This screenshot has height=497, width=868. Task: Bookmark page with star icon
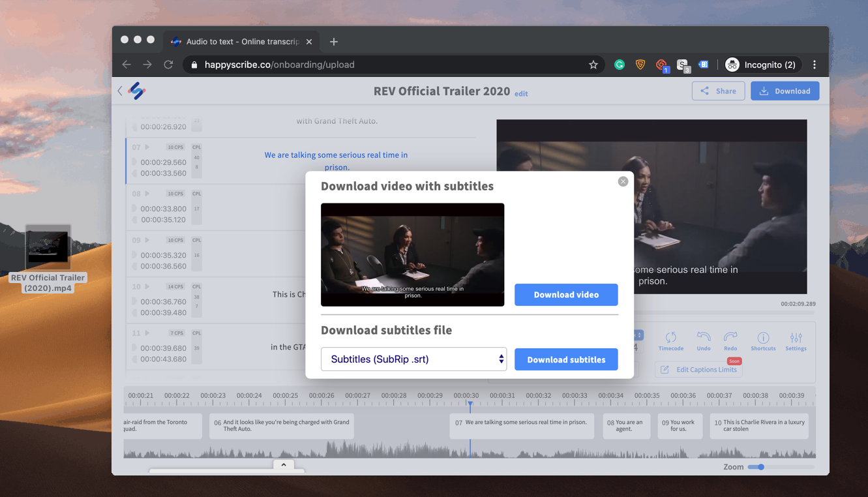(x=593, y=65)
